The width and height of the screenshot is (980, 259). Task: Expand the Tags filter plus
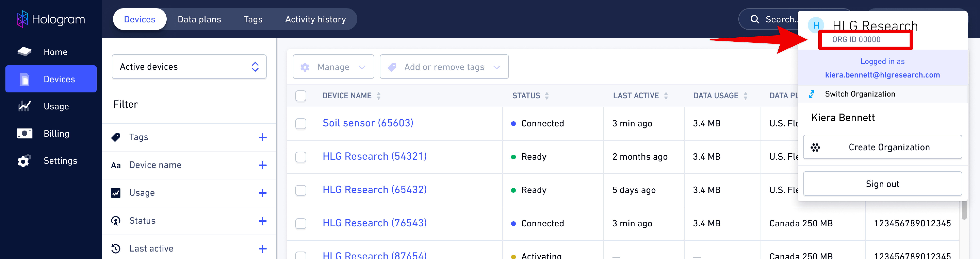coord(262,137)
